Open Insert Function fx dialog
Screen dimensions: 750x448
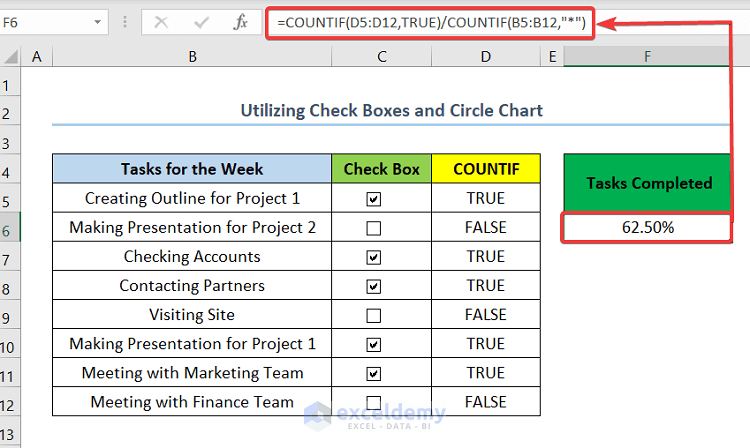point(240,22)
